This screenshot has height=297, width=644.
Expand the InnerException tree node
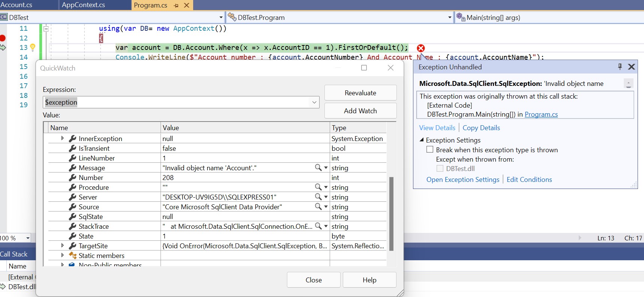pyautogui.click(x=62, y=138)
